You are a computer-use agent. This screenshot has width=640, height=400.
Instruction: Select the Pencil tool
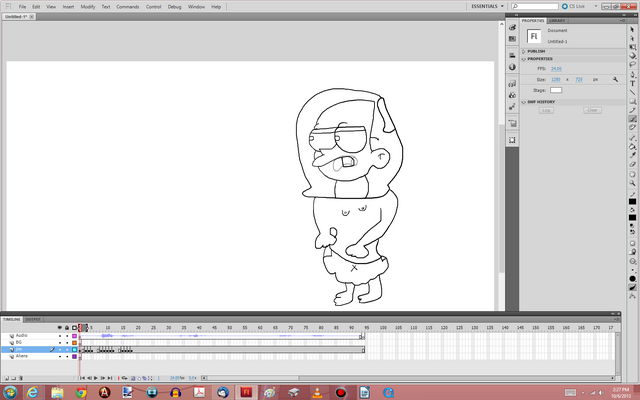coord(633,110)
